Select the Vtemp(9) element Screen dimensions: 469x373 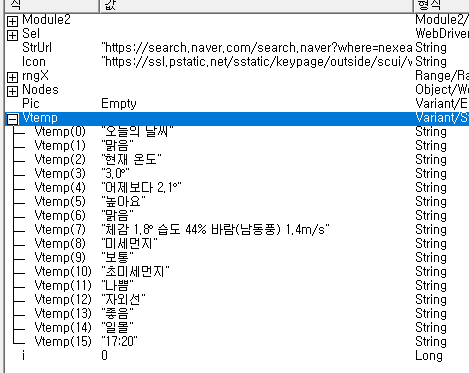point(60,258)
